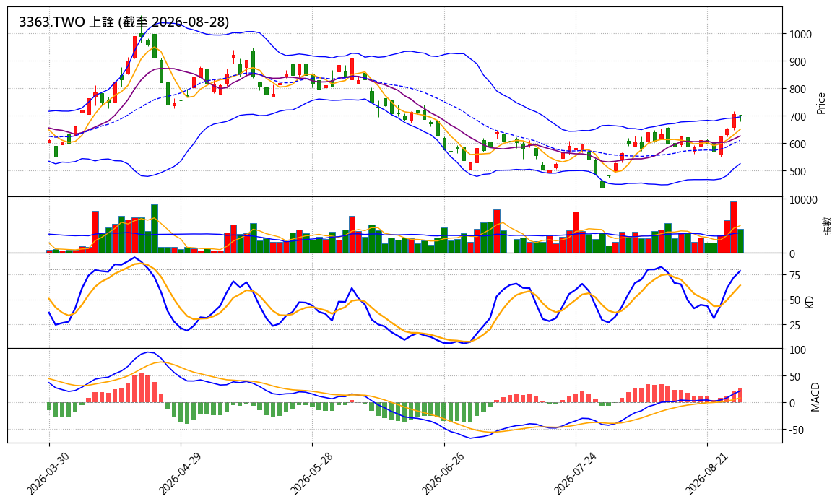Click the MACD axis label
The width and height of the screenshot is (840, 504).
(x=815, y=397)
